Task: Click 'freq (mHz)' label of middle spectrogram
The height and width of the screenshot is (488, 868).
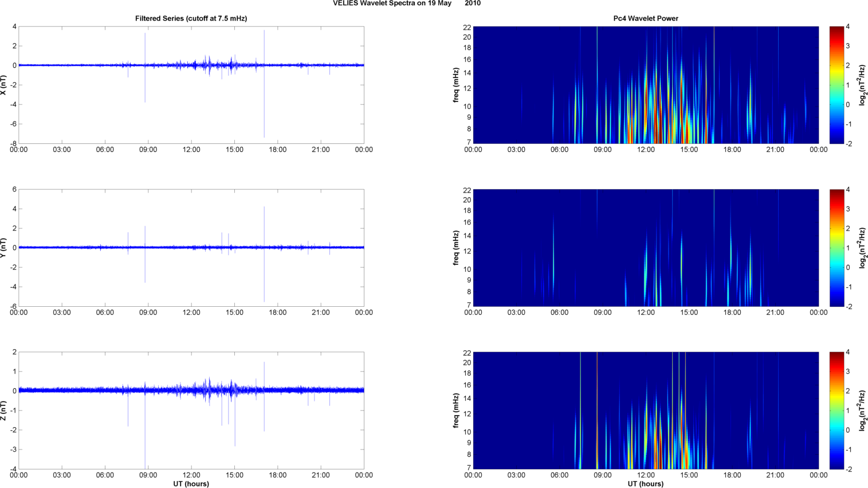Action: point(456,248)
